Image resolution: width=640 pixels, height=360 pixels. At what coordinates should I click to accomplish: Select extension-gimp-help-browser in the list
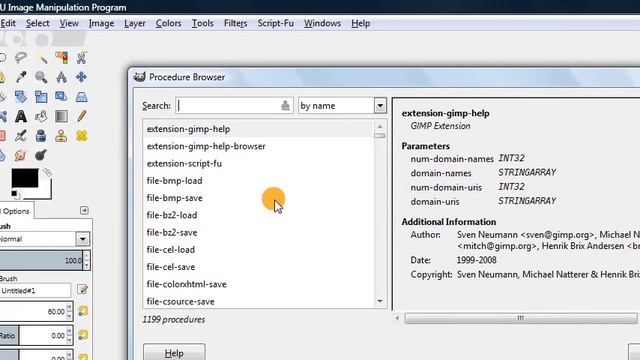point(206,146)
